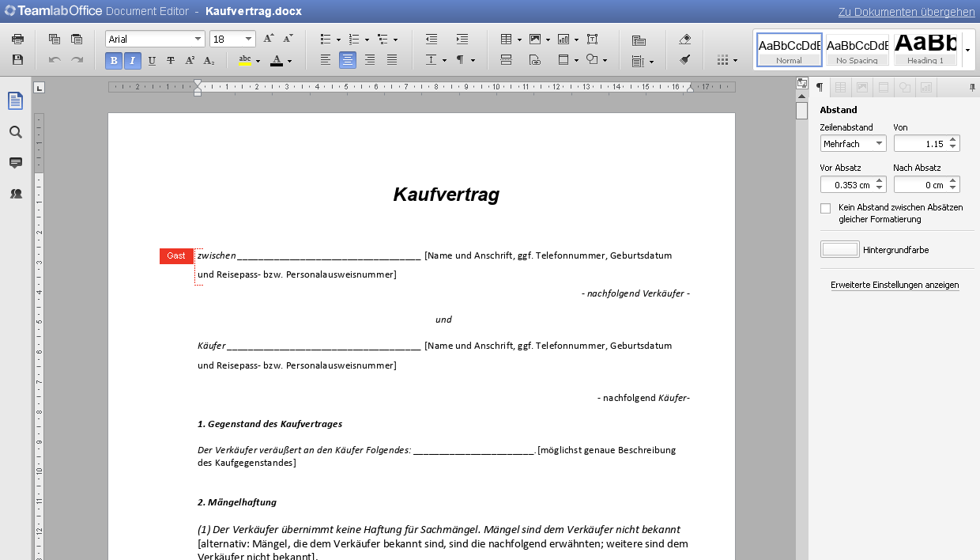Undo the last action
This screenshot has height=560, width=980.
55,59
